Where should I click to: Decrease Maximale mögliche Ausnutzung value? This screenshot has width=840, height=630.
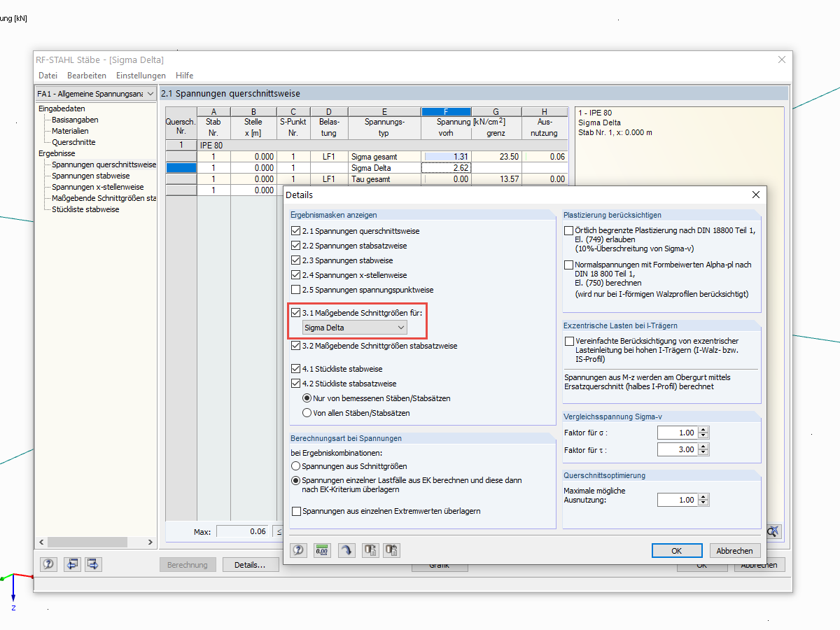[703, 503]
